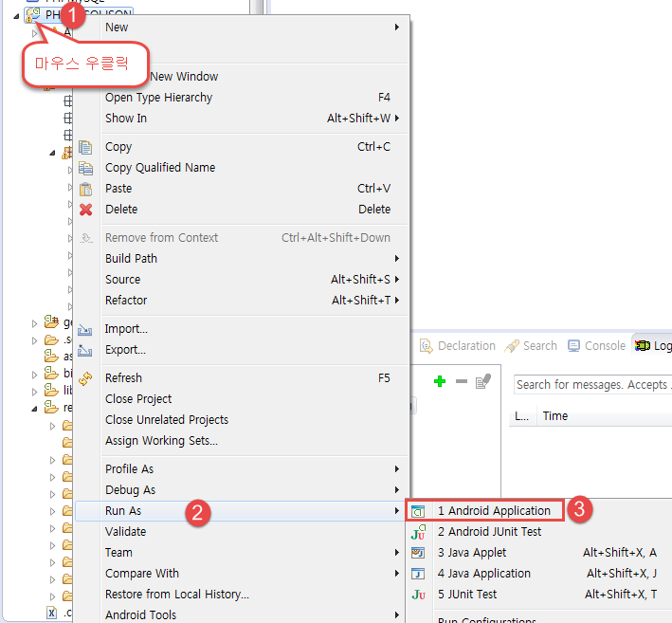Edit the selected logcat filter icon
This screenshot has height=623, width=672.
(x=483, y=381)
